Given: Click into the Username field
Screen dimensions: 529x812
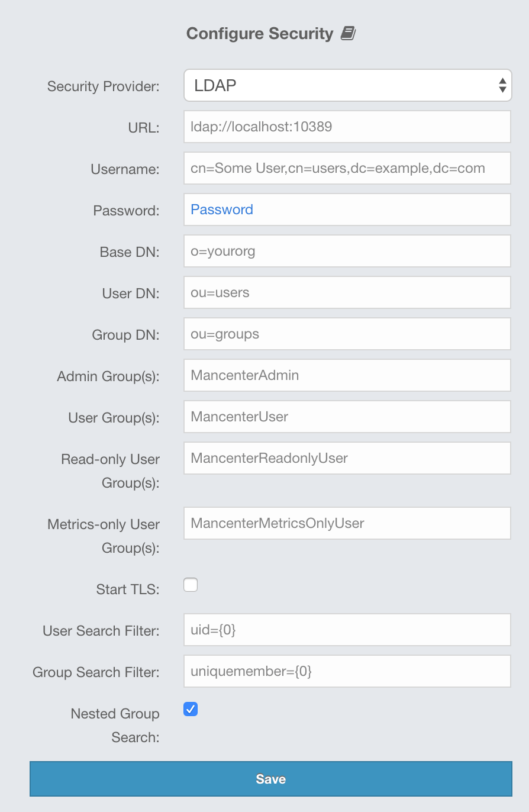Looking at the screenshot, I should click(347, 168).
